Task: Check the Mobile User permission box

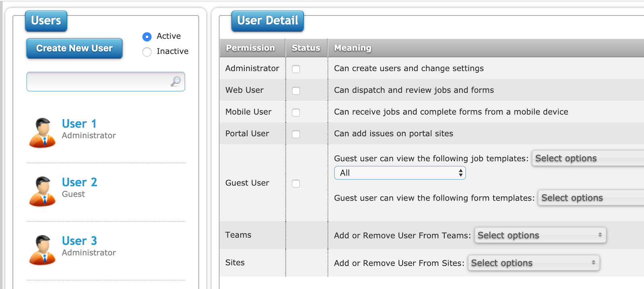Action: click(296, 113)
